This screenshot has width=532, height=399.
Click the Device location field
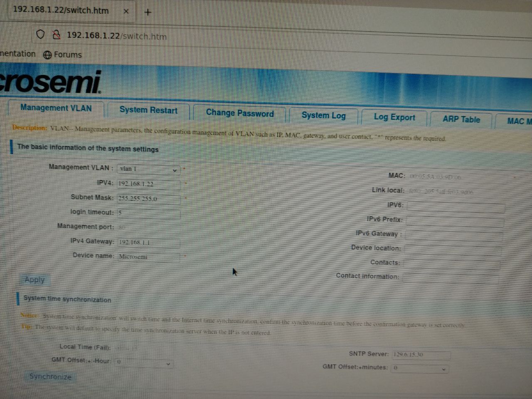453,250
